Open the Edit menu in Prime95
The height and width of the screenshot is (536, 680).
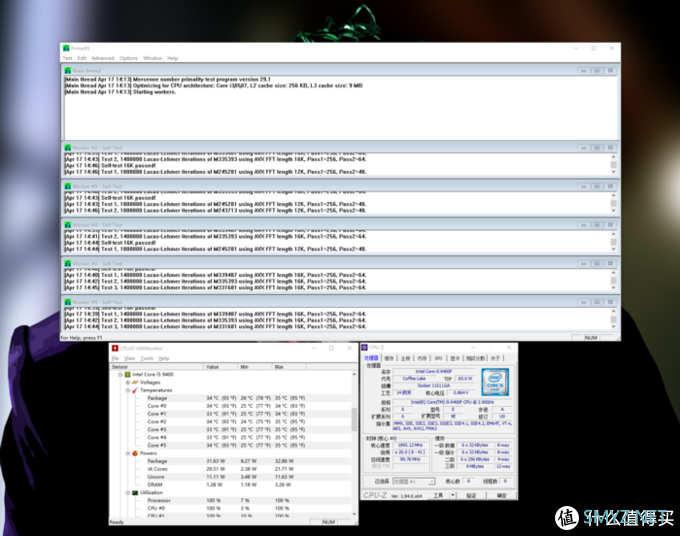(x=82, y=58)
